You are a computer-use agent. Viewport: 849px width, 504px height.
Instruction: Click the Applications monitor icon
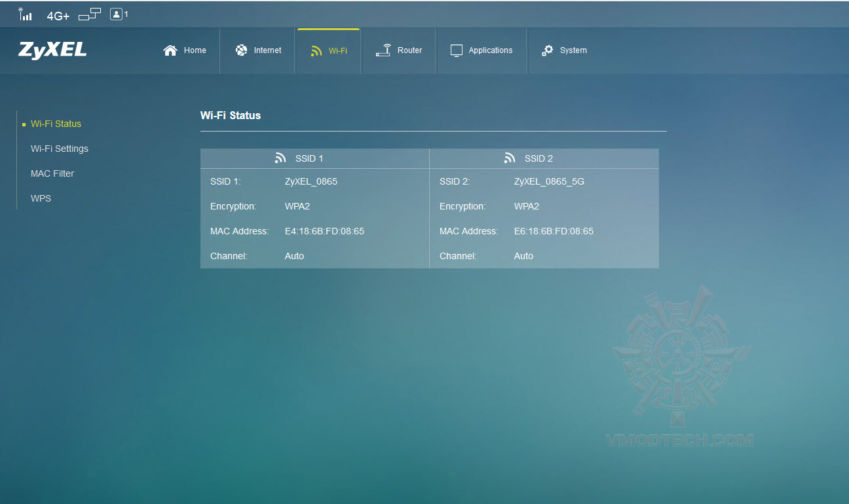457,50
